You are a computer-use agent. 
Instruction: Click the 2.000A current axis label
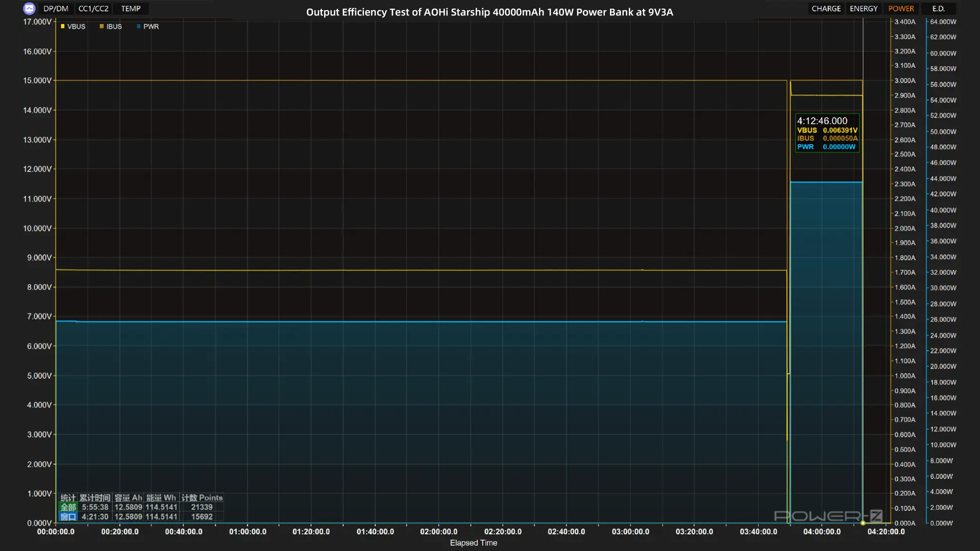click(905, 229)
